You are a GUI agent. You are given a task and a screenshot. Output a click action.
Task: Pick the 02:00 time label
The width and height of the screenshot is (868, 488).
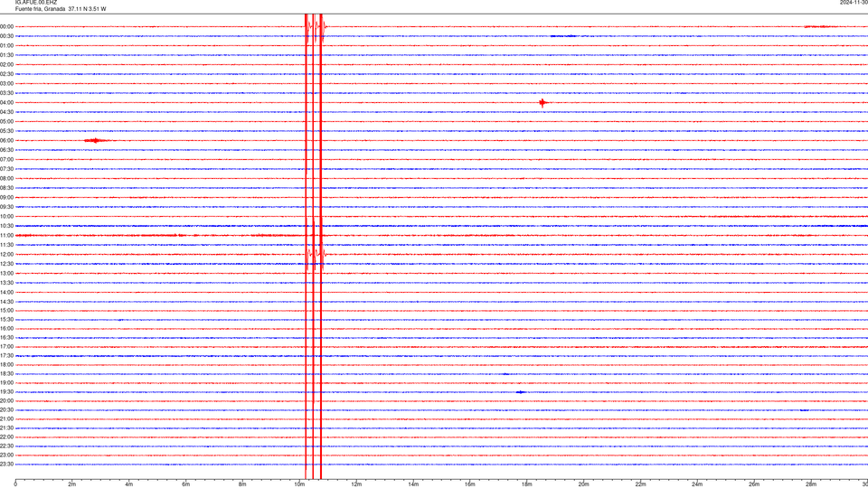[6, 65]
